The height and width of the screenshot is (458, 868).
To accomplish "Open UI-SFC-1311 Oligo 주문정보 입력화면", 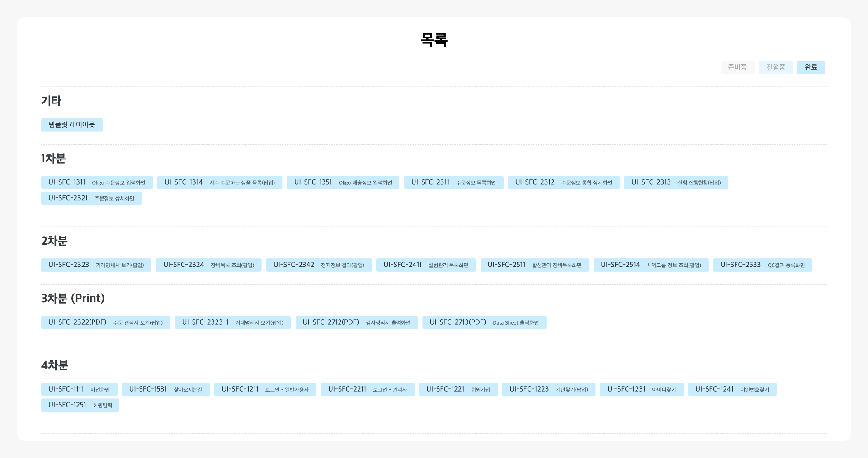I will pos(96,182).
